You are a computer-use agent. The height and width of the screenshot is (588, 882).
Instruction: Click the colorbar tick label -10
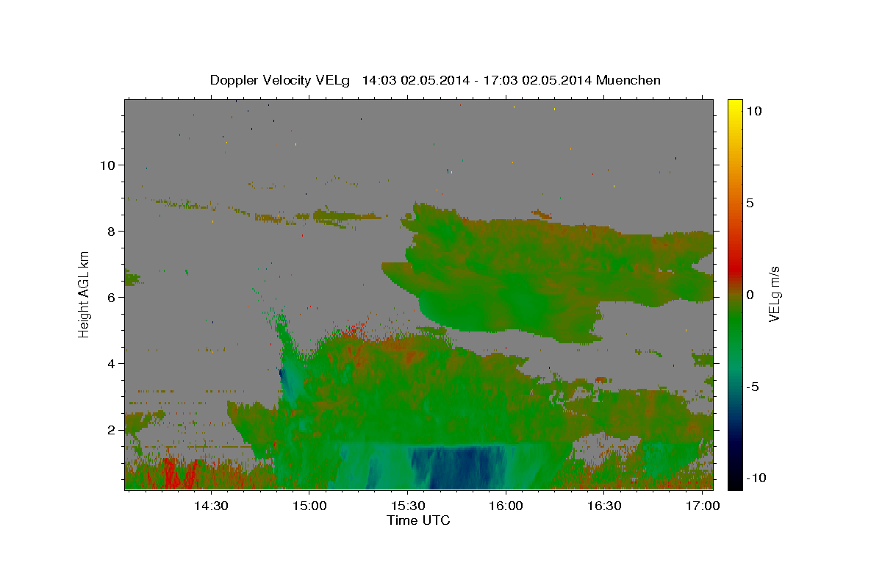pos(756,478)
